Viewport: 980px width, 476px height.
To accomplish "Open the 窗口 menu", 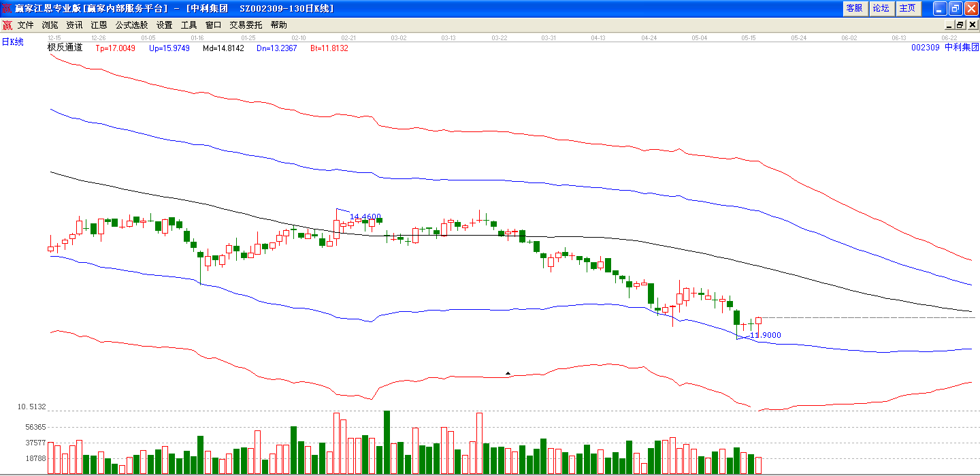I will coord(213,25).
